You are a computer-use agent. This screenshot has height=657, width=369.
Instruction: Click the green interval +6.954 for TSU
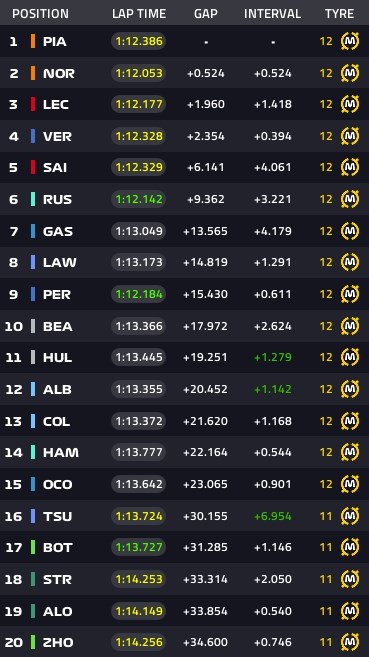(273, 516)
